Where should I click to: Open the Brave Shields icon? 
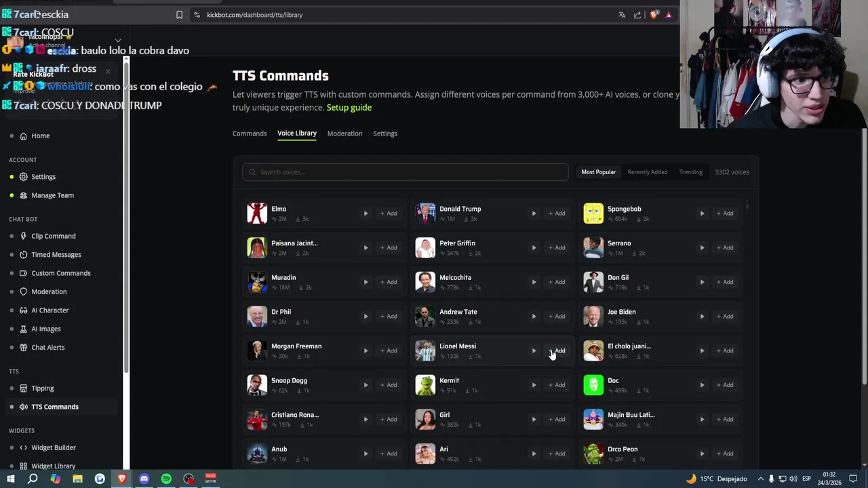(x=654, y=15)
